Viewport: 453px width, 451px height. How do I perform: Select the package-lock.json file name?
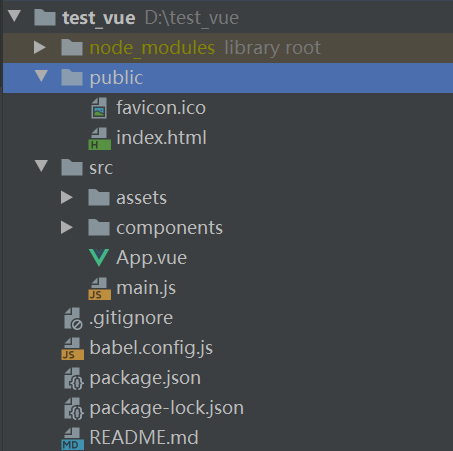click(x=167, y=408)
